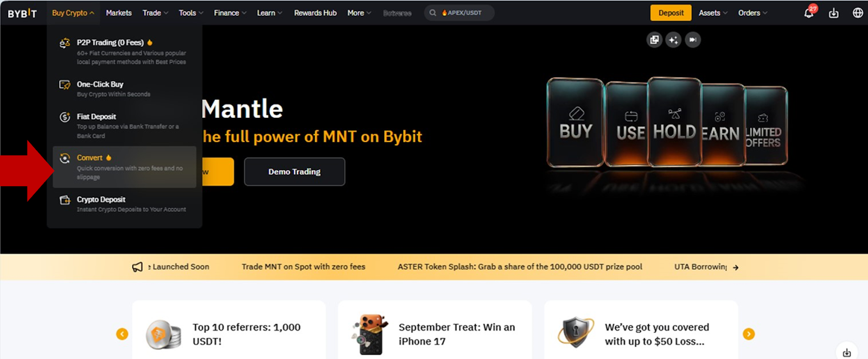Click the APEX/USDT search field

click(459, 12)
